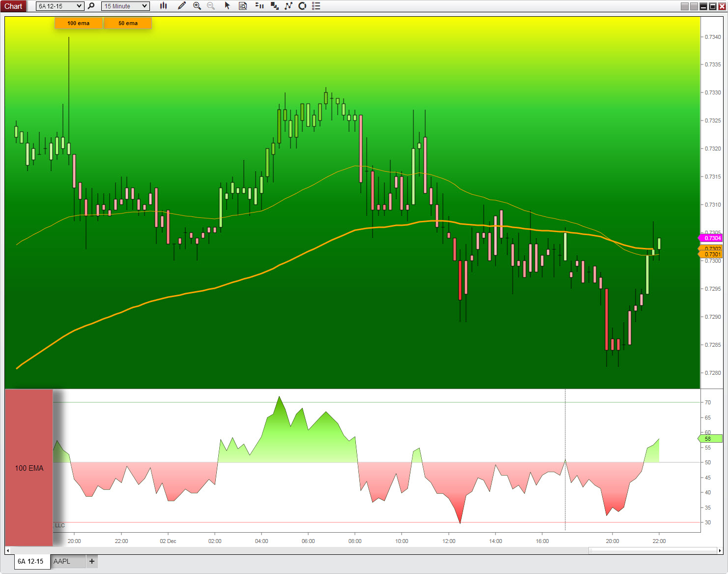Open the data series stacked squares icon
The image size is (728, 574).
275,6
